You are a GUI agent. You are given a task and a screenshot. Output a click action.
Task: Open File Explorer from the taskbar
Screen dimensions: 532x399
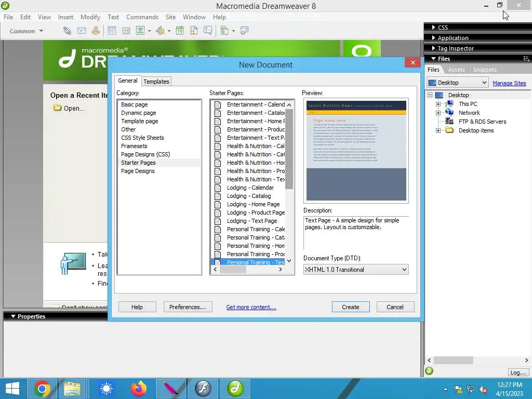pos(72,389)
